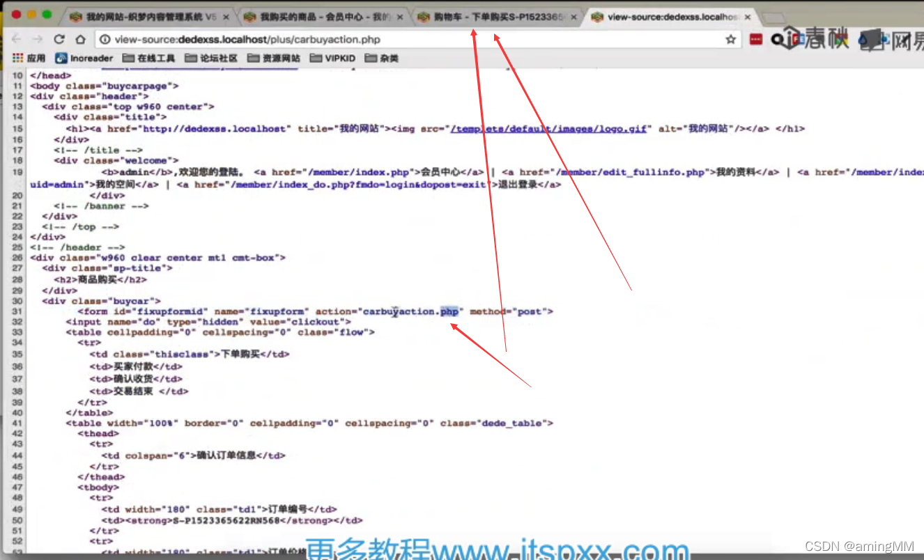Open the 论坛社区 bookmark folder
Viewport: 924px width, 560px height.
(211, 58)
